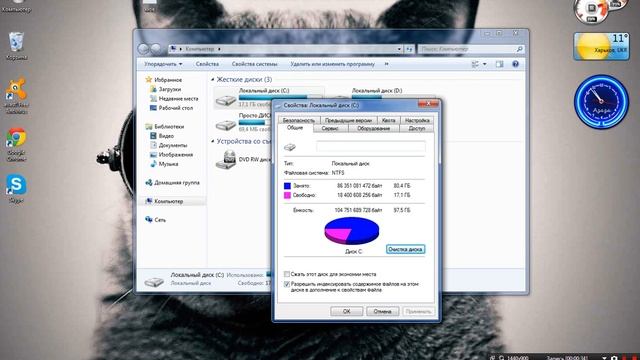640x360 pixels.
Task: Select the Общие tab
Action: 295,128
